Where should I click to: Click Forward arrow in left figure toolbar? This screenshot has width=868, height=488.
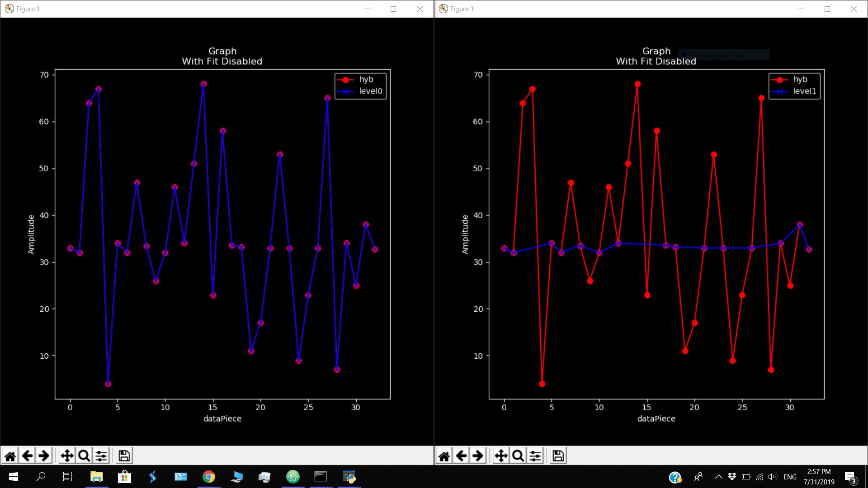pyautogui.click(x=44, y=456)
